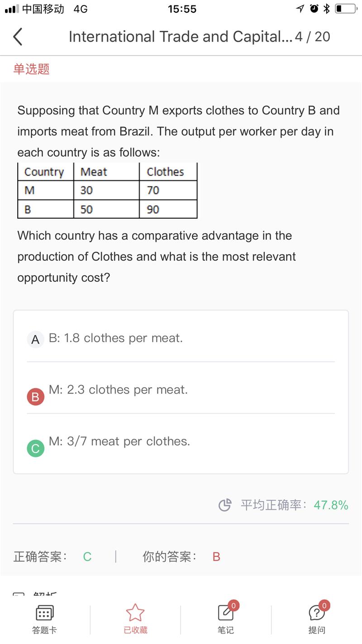This screenshot has height=644, width=362.
Task: Open the ask question icon 提问
Action: (316, 612)
